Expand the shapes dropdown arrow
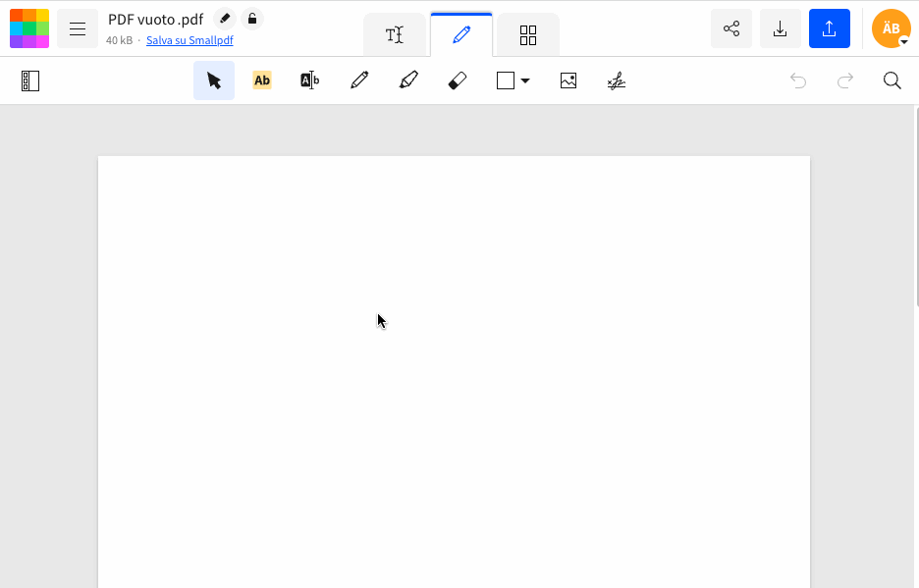The height and width of the screenshot is (588, 919). tap(525, 80)
